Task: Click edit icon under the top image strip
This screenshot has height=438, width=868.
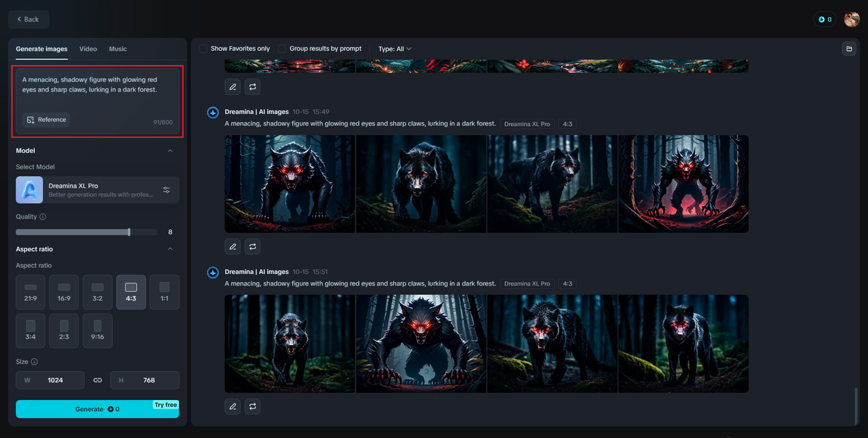Action: 233,87
